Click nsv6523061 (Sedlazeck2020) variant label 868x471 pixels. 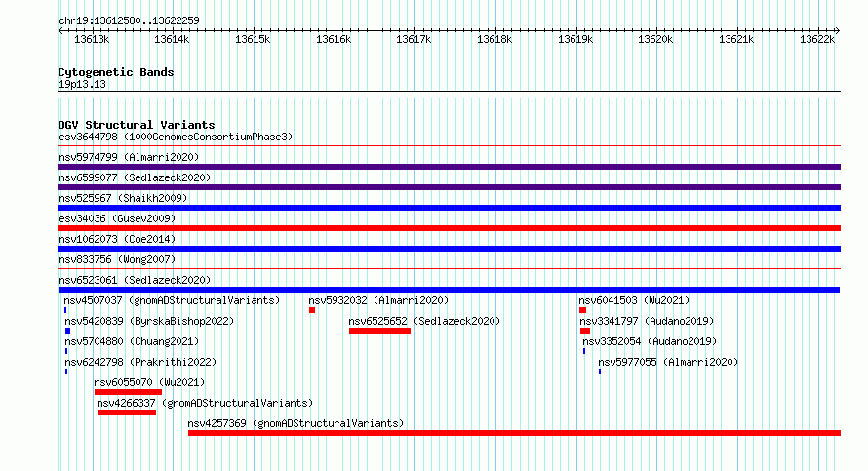click(135, 280)
